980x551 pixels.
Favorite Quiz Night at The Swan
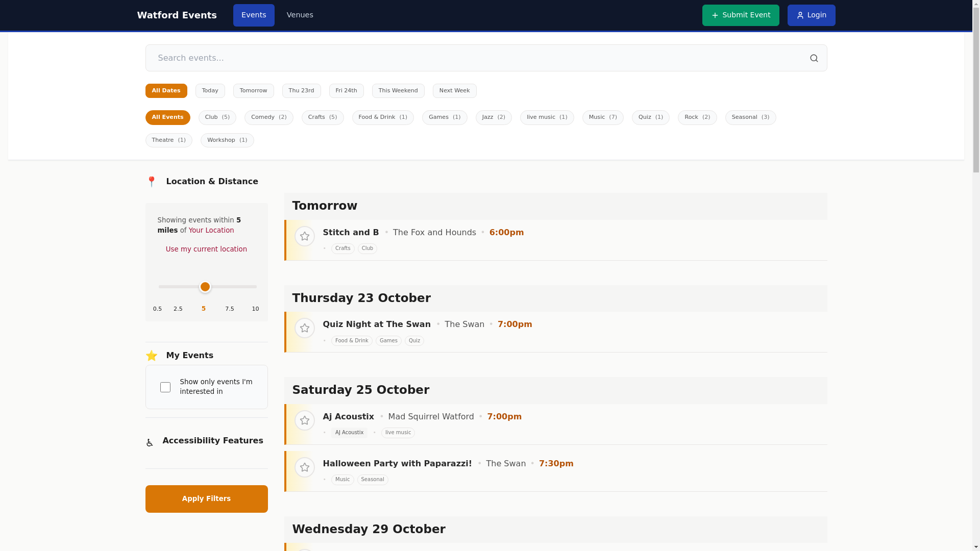click(x=304, y=328)
